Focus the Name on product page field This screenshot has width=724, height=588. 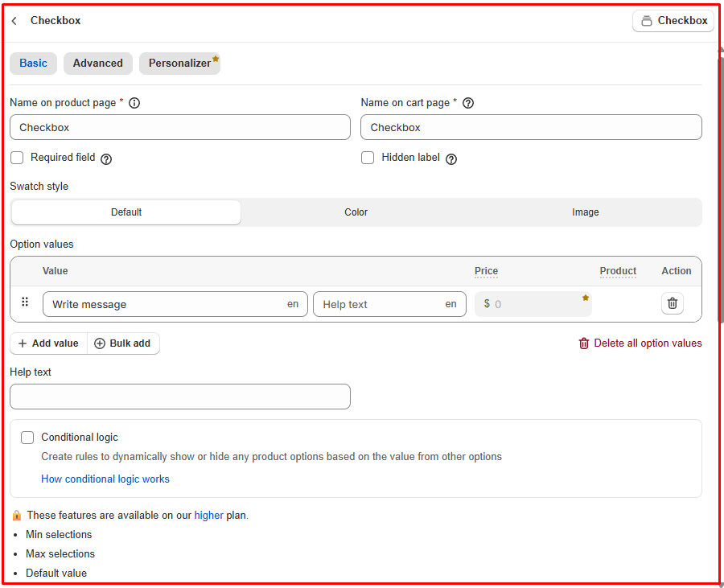point(180,127)
